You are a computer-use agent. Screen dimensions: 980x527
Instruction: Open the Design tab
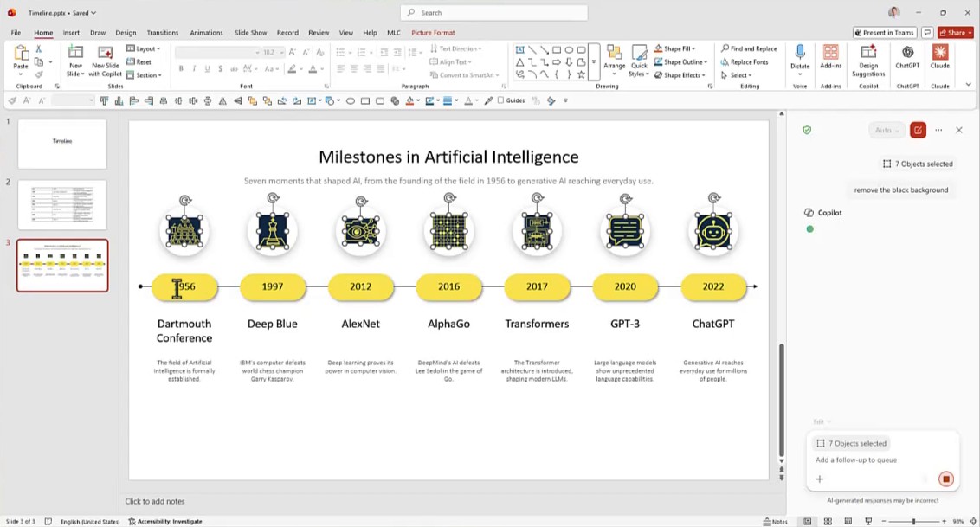pos(126,33)
